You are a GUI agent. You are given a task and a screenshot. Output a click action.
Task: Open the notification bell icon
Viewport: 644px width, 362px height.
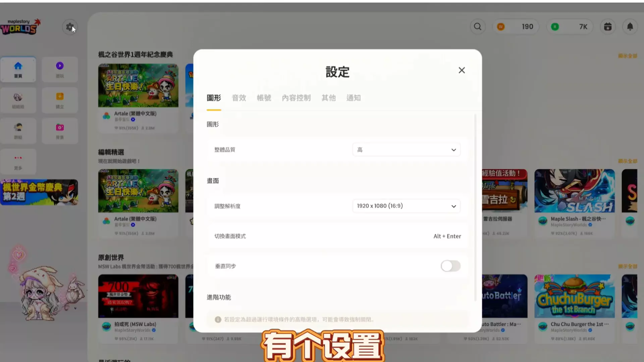pos(630,26)
